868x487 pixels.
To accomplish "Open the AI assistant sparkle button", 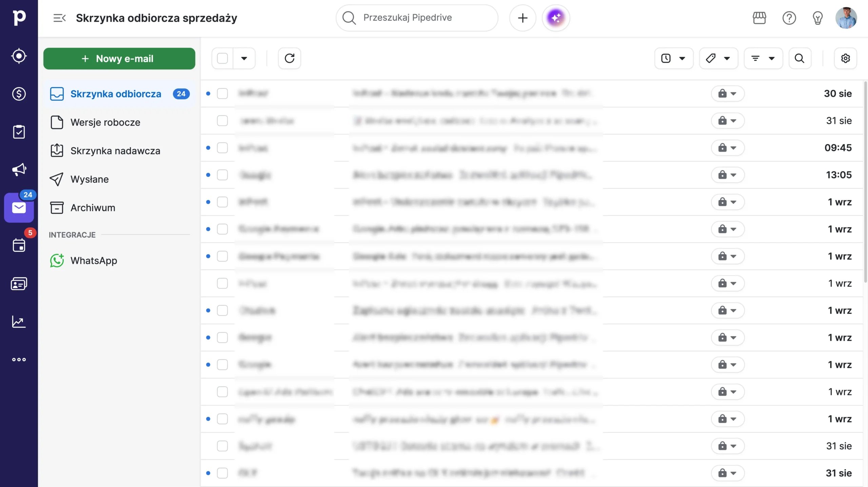I will point(556,18).
